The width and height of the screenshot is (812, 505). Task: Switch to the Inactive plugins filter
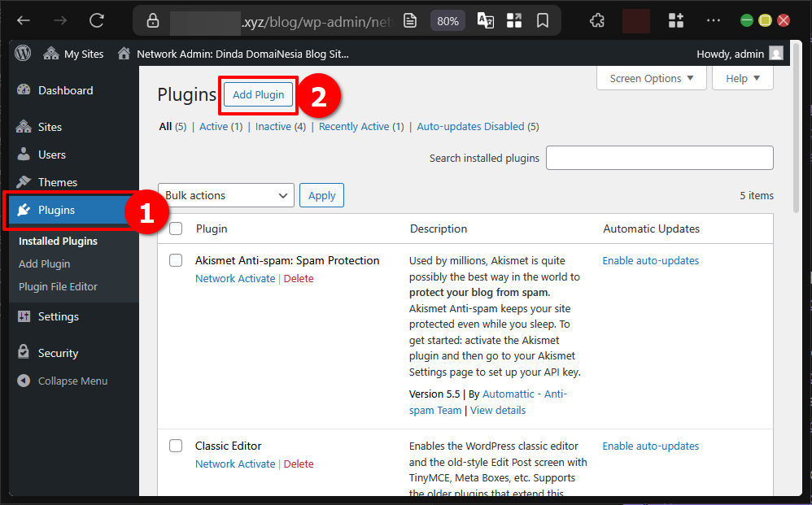pos(274,126)
